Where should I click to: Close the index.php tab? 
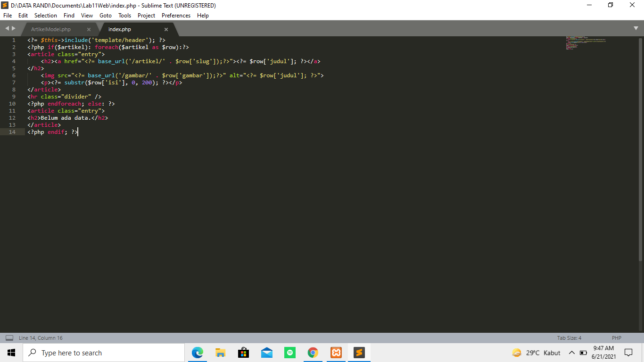166,28
